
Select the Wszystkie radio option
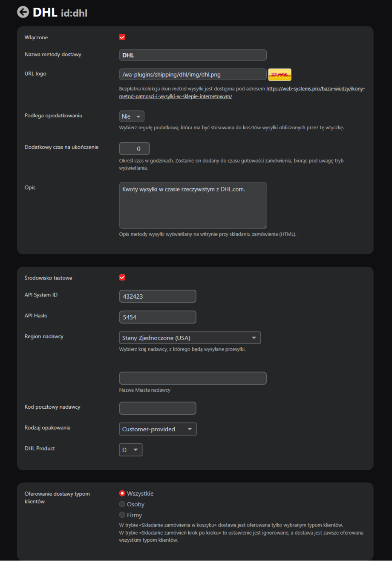tap(122, 494)
